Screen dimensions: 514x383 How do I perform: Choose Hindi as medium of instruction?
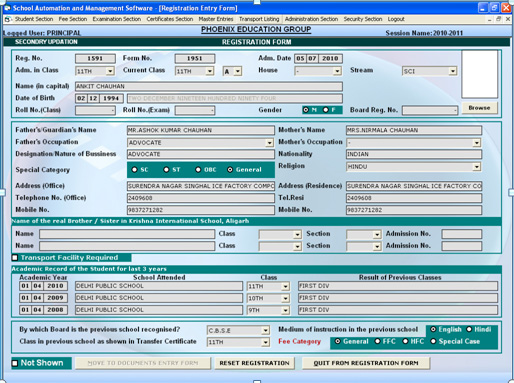coord(469,329)
